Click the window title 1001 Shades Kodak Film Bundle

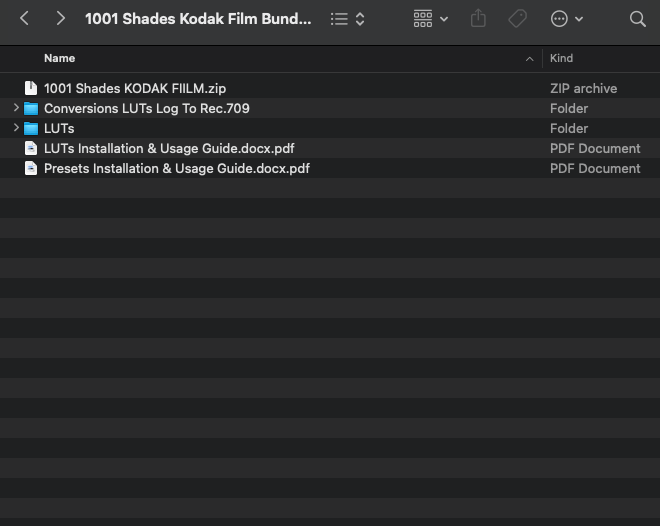pos(198,19)
